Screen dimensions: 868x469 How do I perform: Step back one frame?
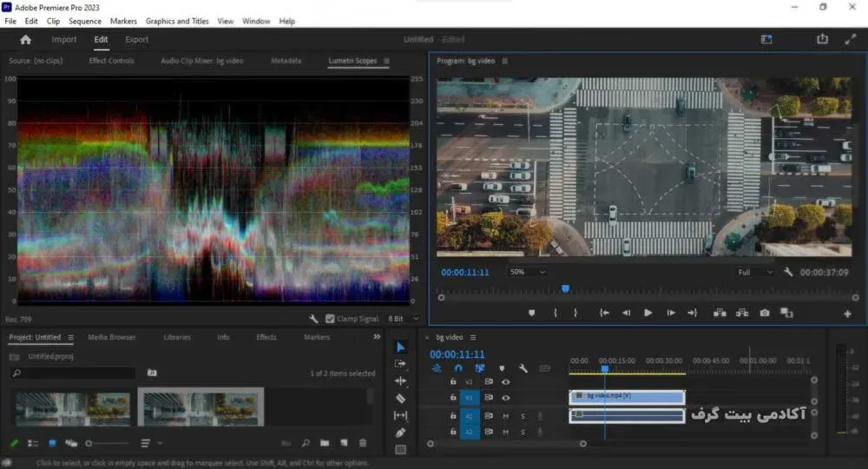(x=626, y=313)
